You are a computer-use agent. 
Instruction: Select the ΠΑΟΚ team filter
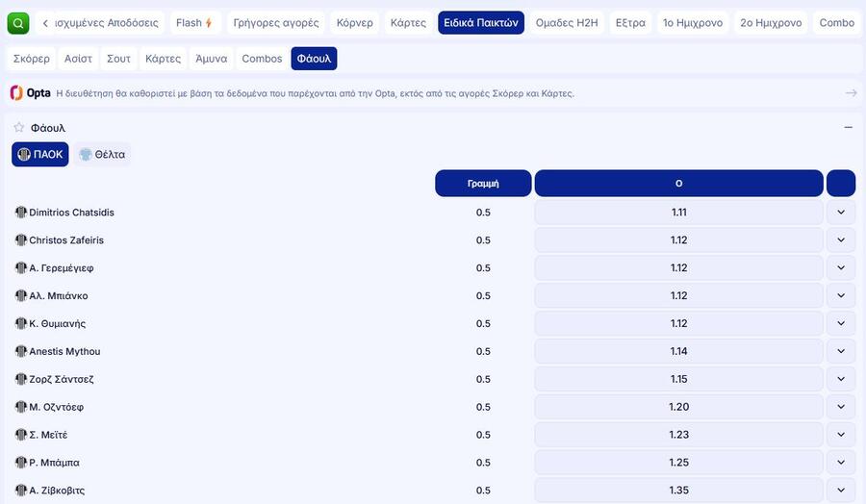click(x=40, y=154)
